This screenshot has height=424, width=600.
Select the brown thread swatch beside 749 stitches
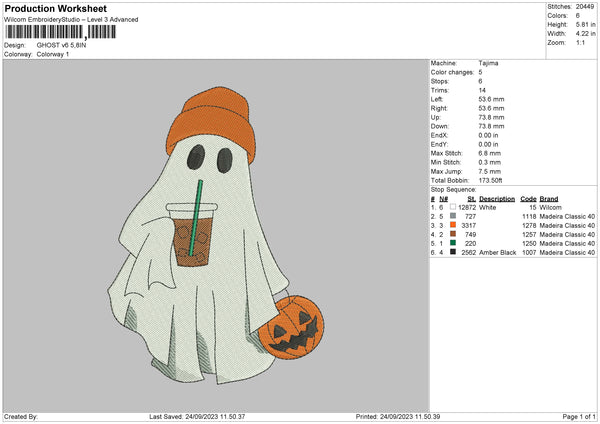(x=453, y=234)
